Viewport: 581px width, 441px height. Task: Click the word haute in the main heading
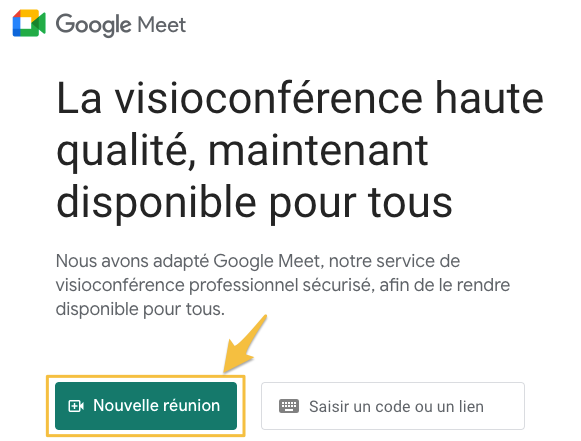[x=489, y=98]
